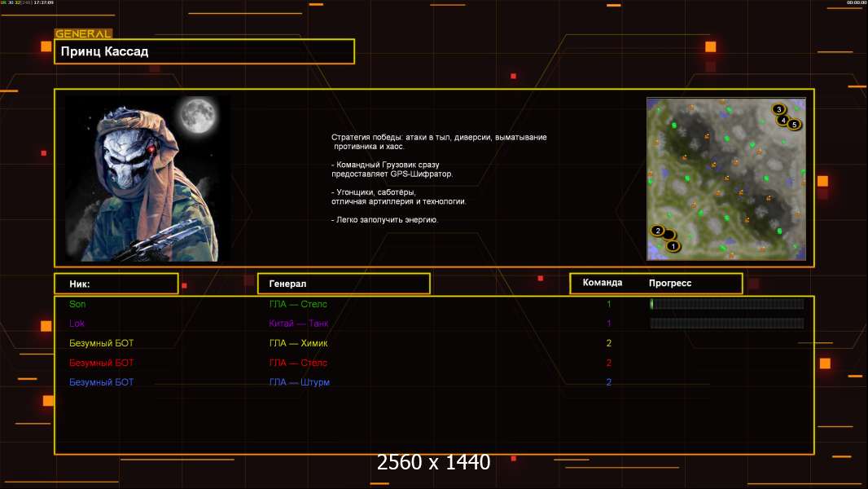Select player Son in the list

pyautogui.click(x=77, y=304)
